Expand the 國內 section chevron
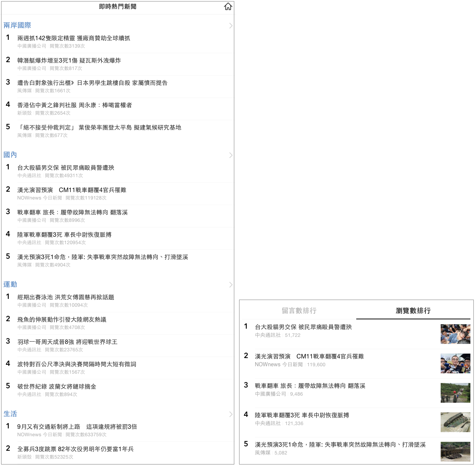This screenshot has height=466, width=476. tap(231, 155)
